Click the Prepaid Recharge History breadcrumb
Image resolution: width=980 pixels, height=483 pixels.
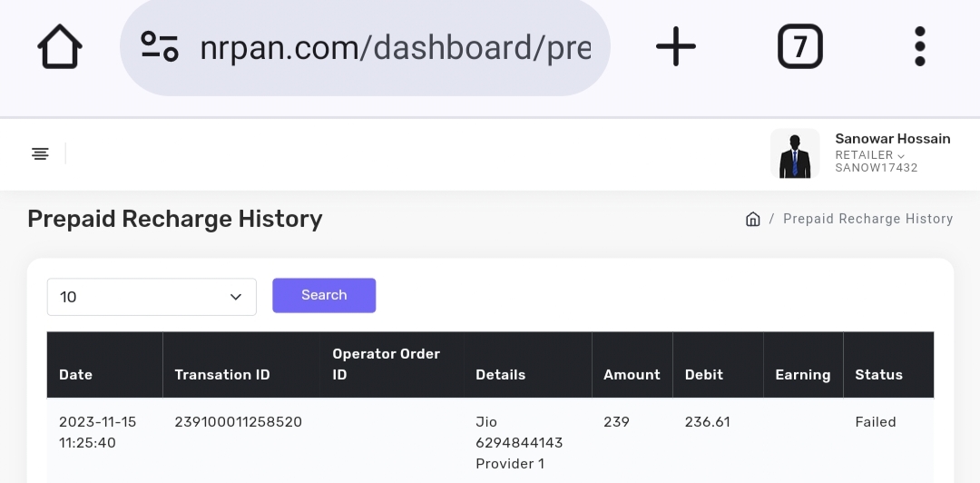coord(867,219)
